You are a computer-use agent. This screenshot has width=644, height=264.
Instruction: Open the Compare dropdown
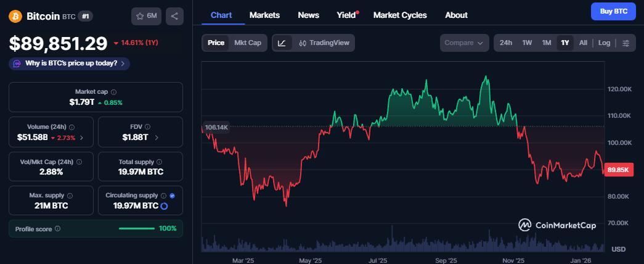click(x=465, y=43)
